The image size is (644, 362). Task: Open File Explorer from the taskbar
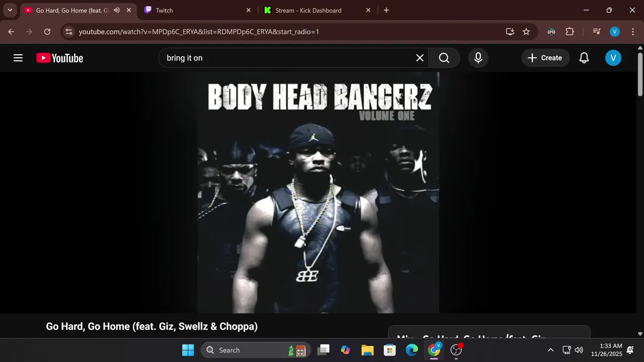(x=367, y=350)
